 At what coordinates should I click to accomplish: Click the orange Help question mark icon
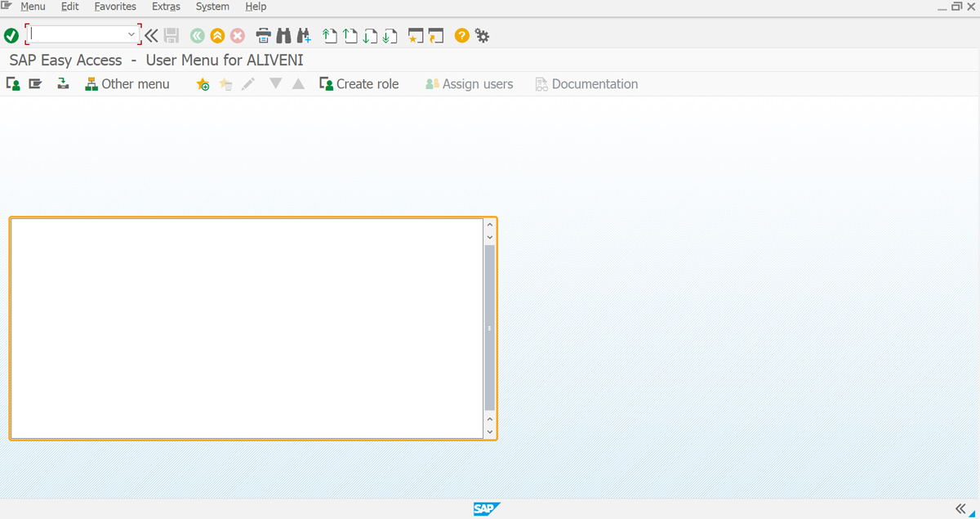462,35
